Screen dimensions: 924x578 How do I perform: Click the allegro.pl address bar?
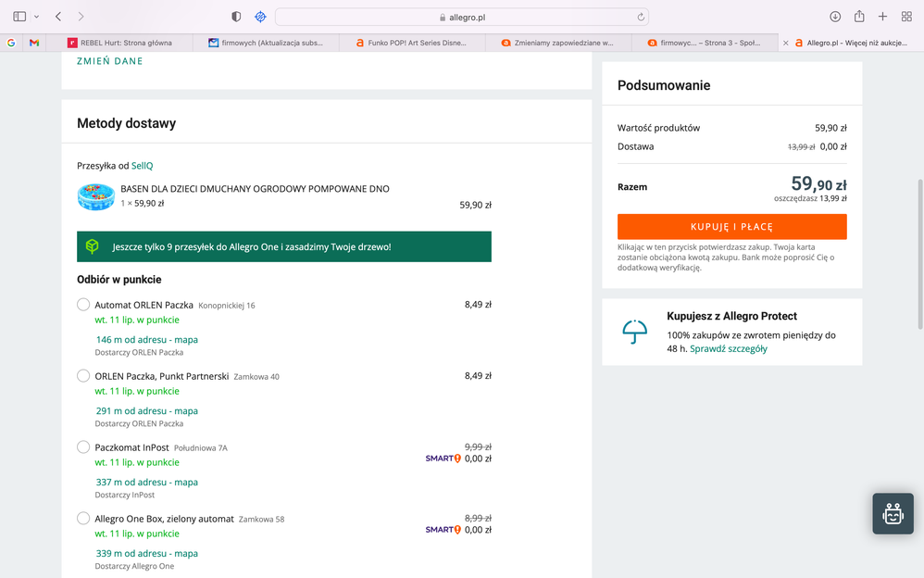(461, 17)
